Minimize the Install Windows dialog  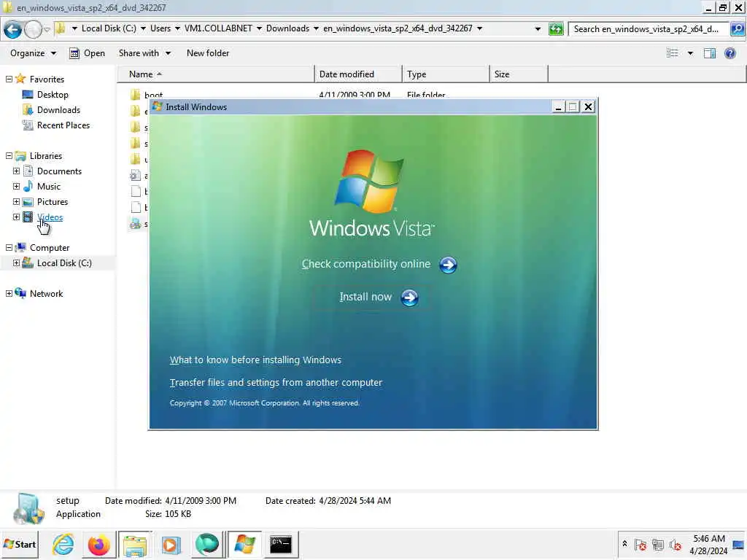click(x=558, y=107)
